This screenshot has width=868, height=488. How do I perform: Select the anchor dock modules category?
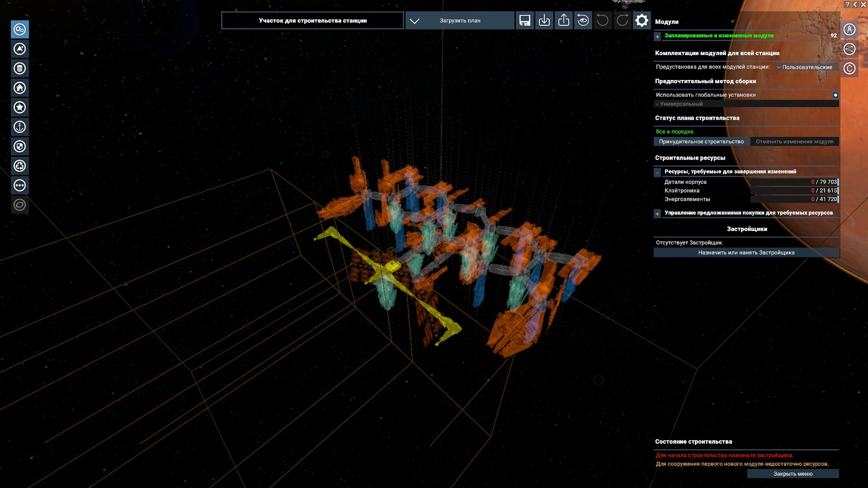[x=20, y=127]
